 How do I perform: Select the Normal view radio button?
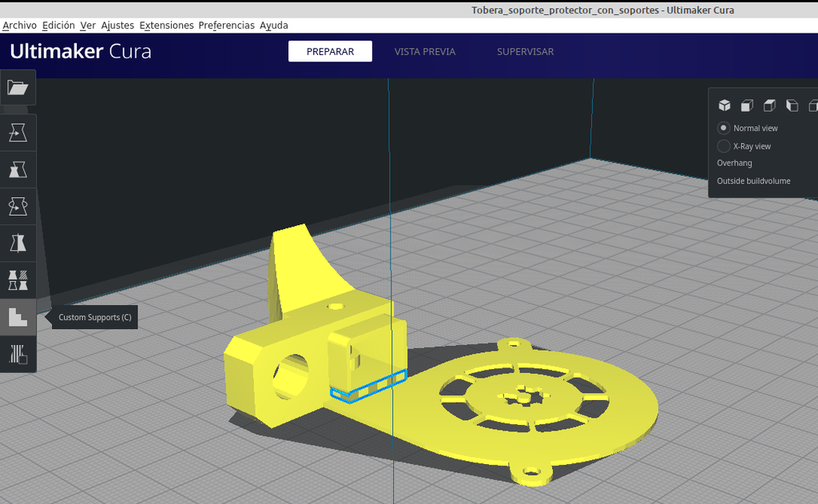click(x=724, y=128)
